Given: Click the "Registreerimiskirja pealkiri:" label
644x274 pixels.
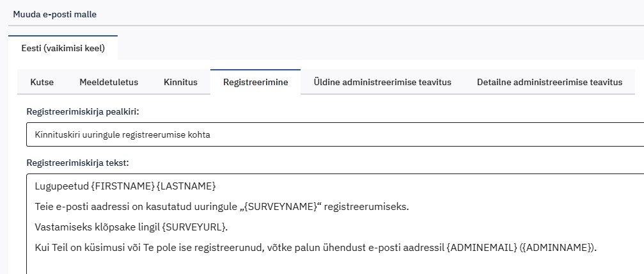Looking at the screenshot, I should point(82,111).
